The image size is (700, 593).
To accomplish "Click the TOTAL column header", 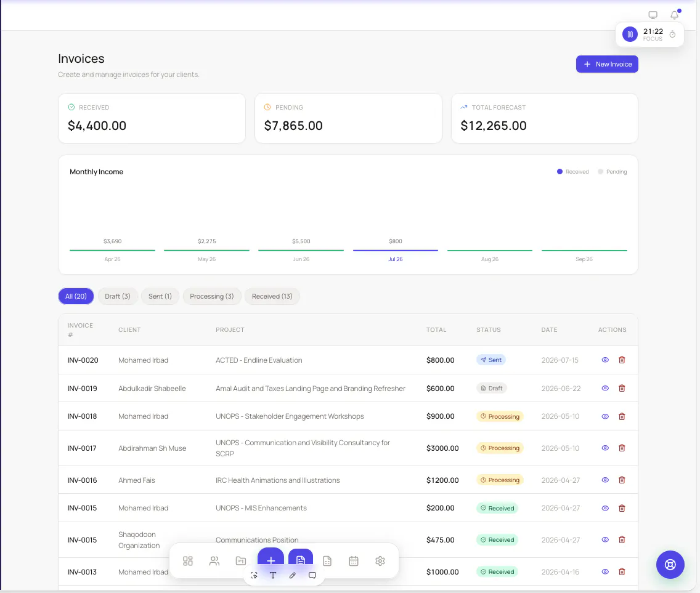I will pyautogui.click(x=436, y=329).
